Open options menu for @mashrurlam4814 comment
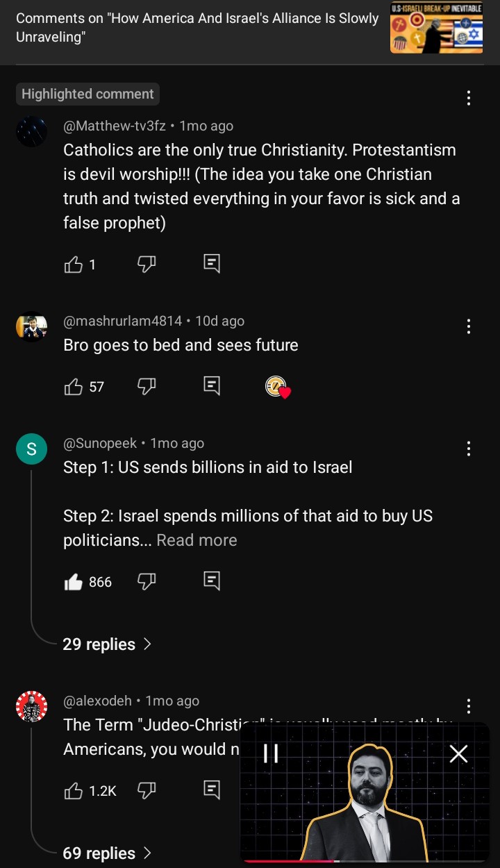This screenshot has height=868, width=500. [x=469, y=326]
